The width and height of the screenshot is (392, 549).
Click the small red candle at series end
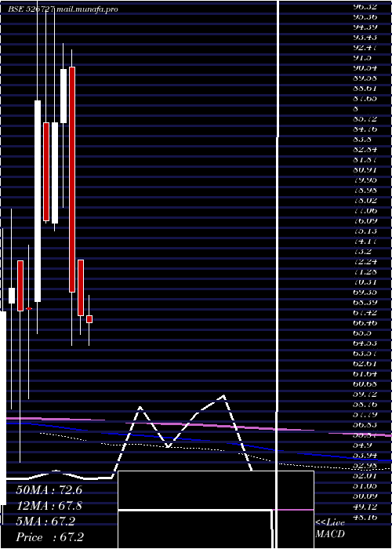[89, 319]
